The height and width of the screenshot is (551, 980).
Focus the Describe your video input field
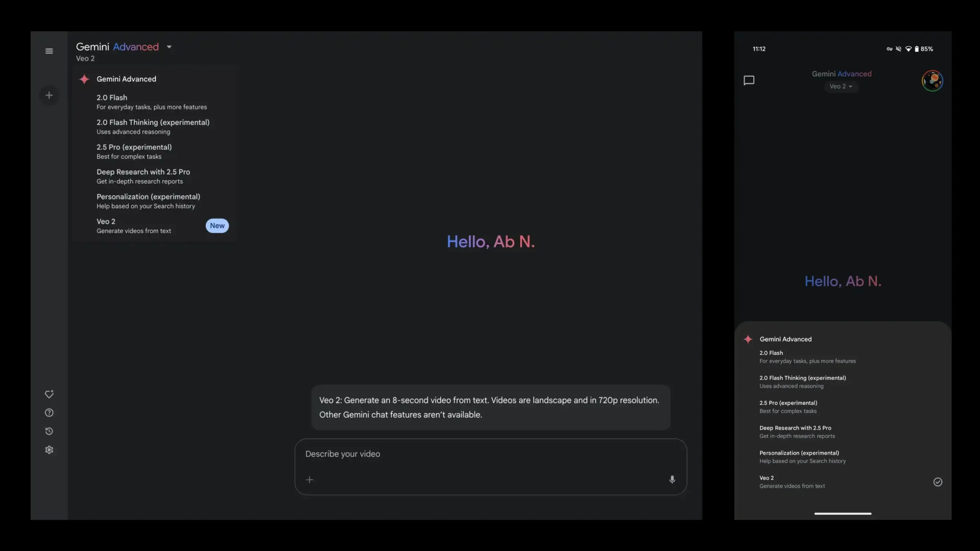click(x=491, y=467)
